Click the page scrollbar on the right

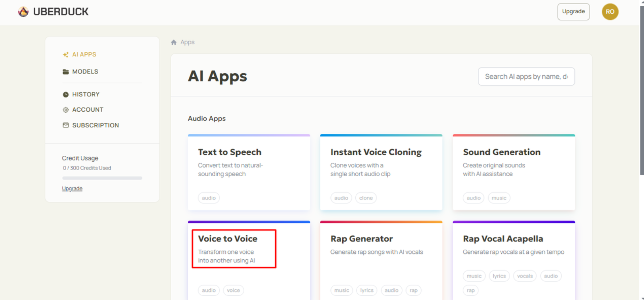coord(641,87)
